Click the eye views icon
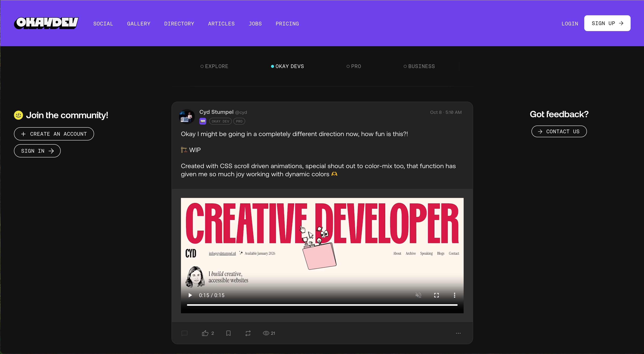 (x=266, y=333)
